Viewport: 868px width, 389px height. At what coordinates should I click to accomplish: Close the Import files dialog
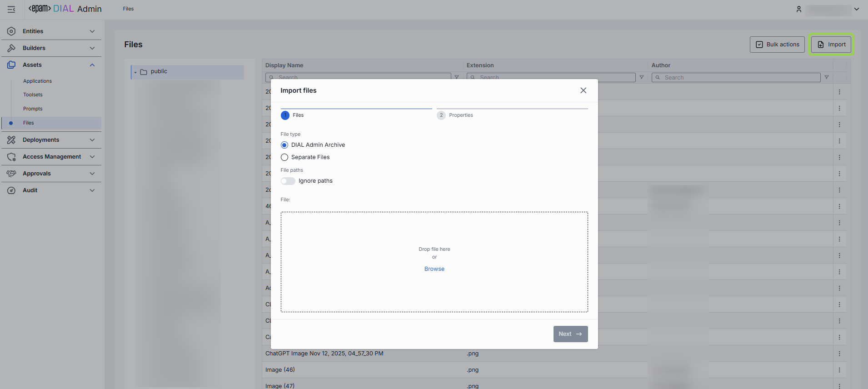click(583, 90)
